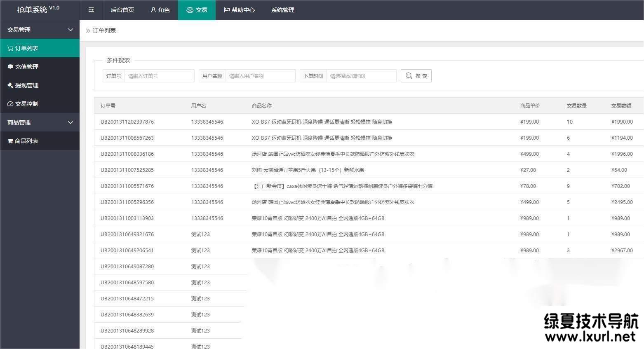
Task: Open the 下单时间 date picker field
Action: tap(361, 76)
